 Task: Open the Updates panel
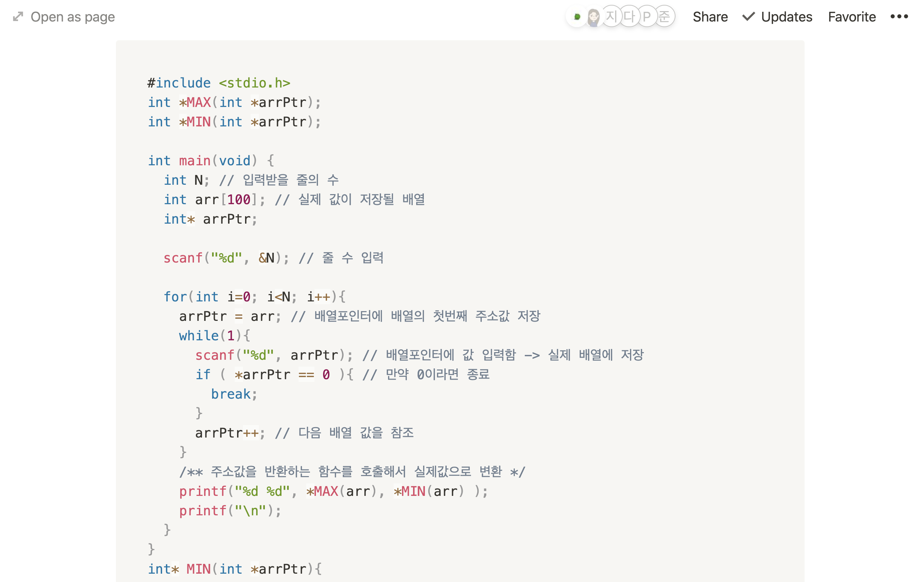coord(786,17)
